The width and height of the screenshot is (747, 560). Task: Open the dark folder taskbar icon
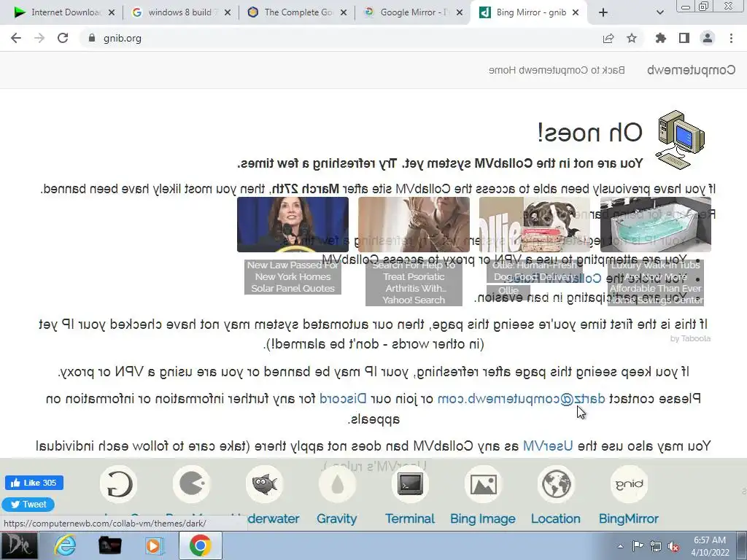coord(109,545)
